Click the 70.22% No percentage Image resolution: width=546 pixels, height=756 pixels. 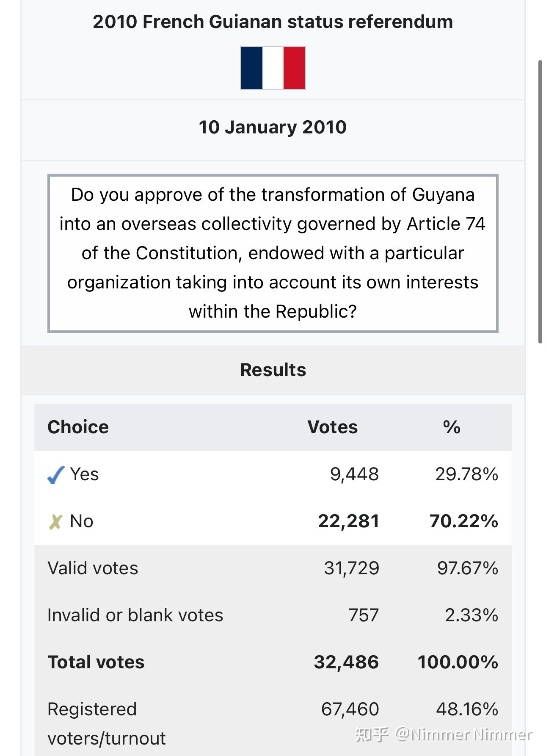464,521
